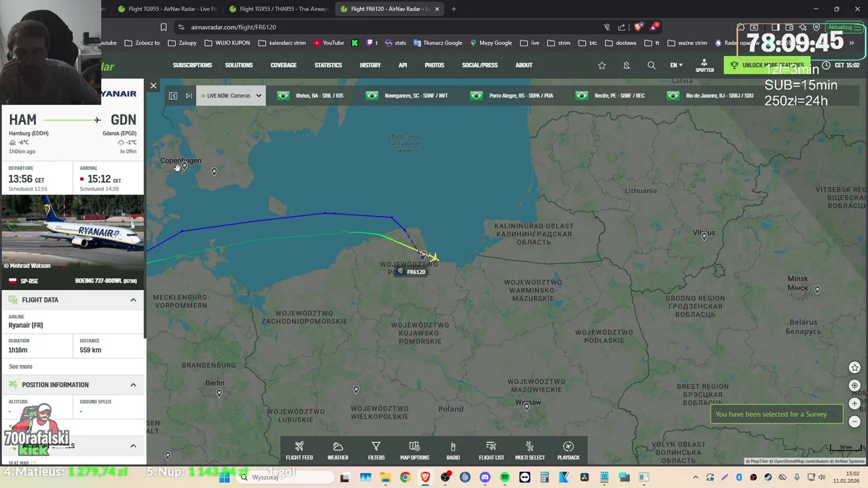Enable Multi Select mode
Screen dimensions: 868x488
click(x=530, y=451)
